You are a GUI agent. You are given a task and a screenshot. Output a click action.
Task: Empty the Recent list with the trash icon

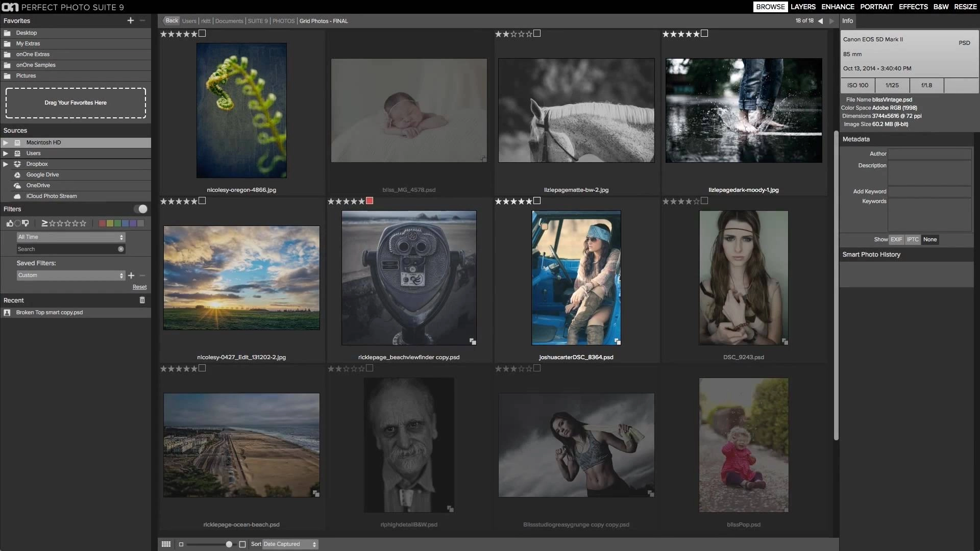142,300
